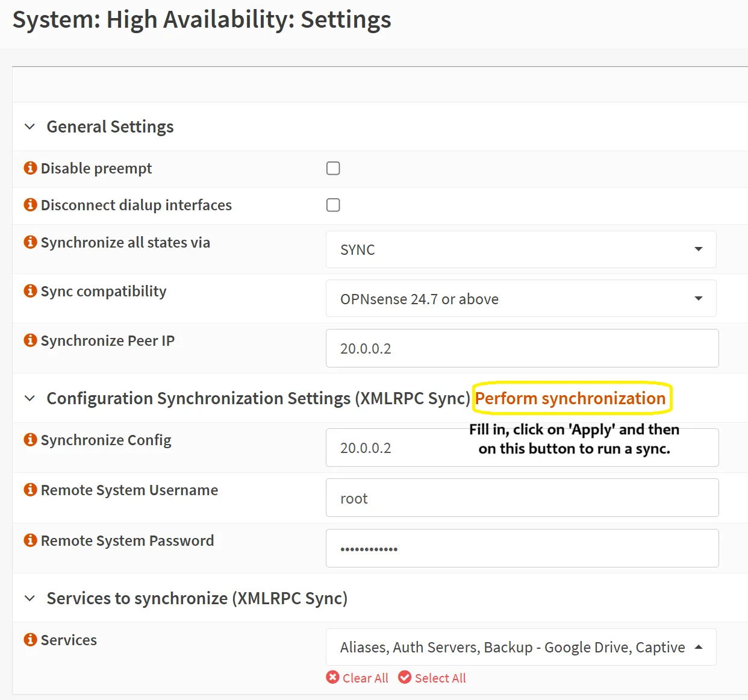Image resolution: width=748 pixels, height=700 pixels.
Task: Click the Select All checkmark icon
Action: [405, 678]
